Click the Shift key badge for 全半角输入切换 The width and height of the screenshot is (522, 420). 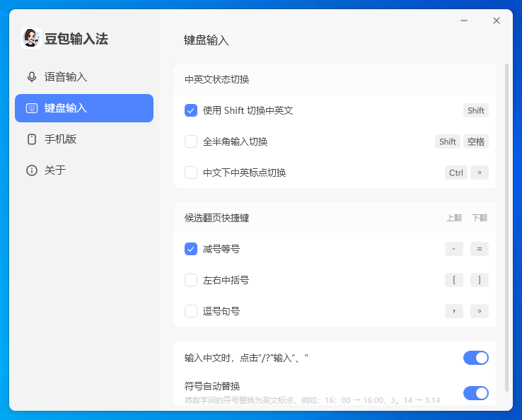(448, 141)
